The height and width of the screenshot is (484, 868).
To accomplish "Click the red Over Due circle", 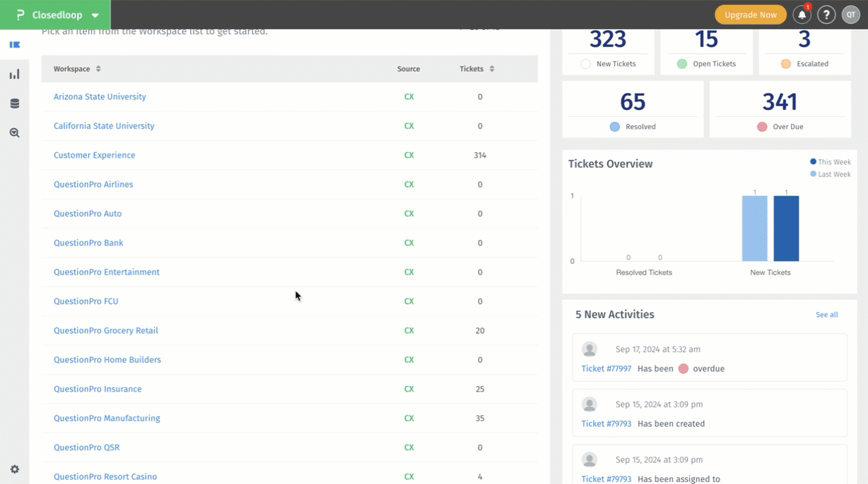I will point(762,126).
